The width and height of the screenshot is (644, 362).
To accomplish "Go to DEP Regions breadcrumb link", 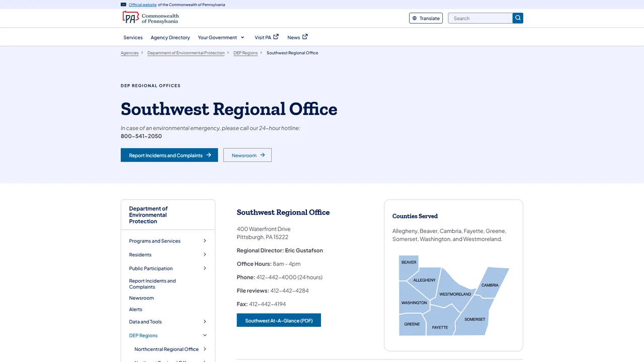I will coord(246,53).
